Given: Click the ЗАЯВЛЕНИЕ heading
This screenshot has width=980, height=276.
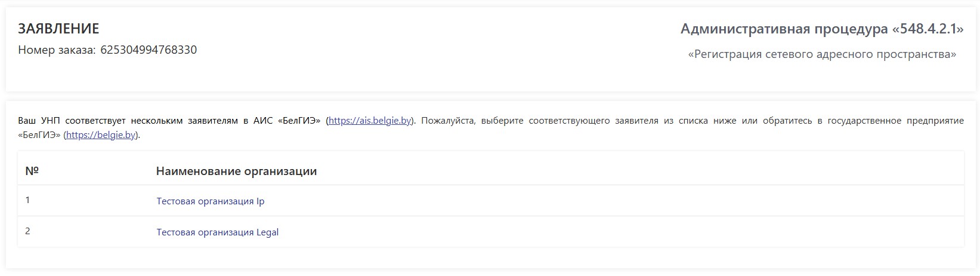Looking at the screenshot, I should (x=58, y=29).
